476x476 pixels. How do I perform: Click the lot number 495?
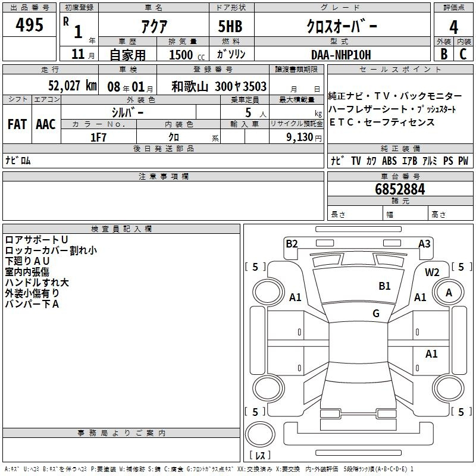[29, 24]
